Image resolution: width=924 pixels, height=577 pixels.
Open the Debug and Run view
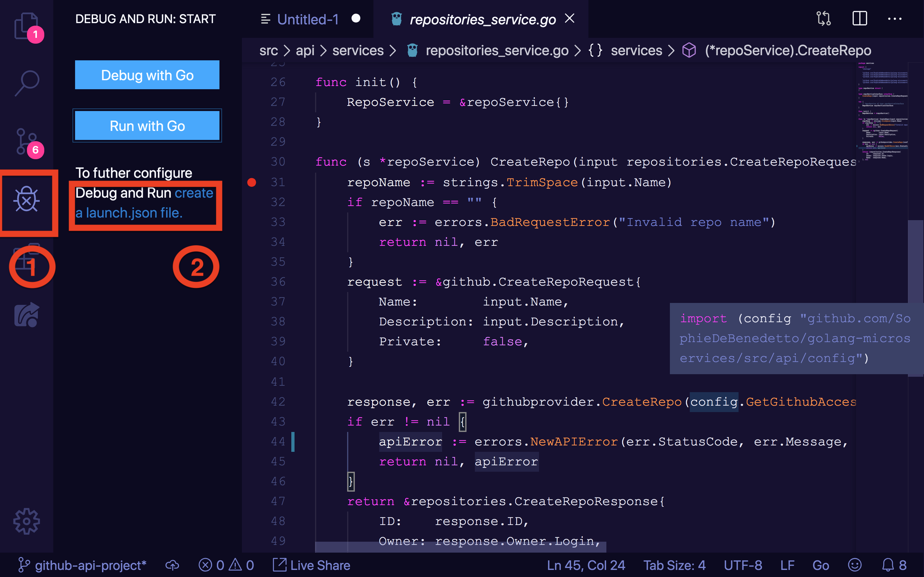pos(27,199)
